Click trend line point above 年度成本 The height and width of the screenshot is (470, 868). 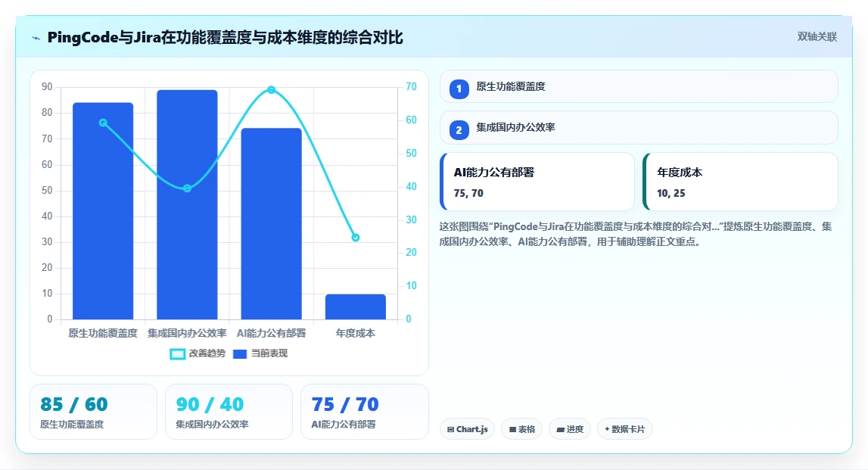click(x=356, y=238)
